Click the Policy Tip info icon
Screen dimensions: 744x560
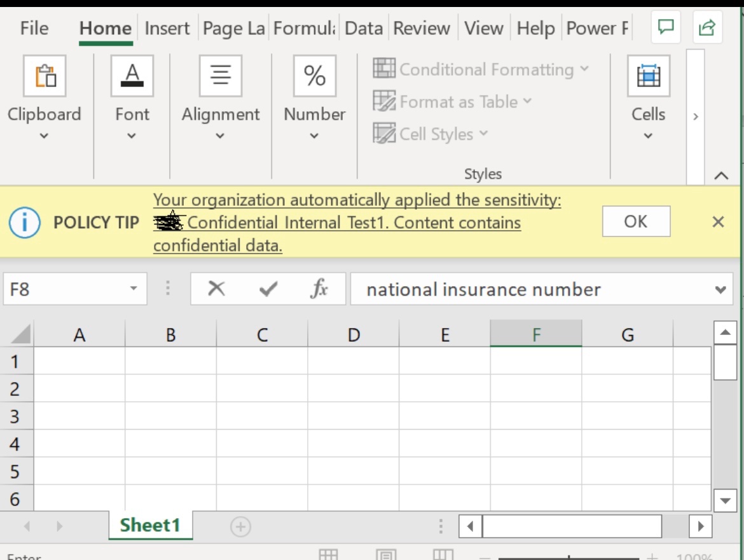point(25,222)
